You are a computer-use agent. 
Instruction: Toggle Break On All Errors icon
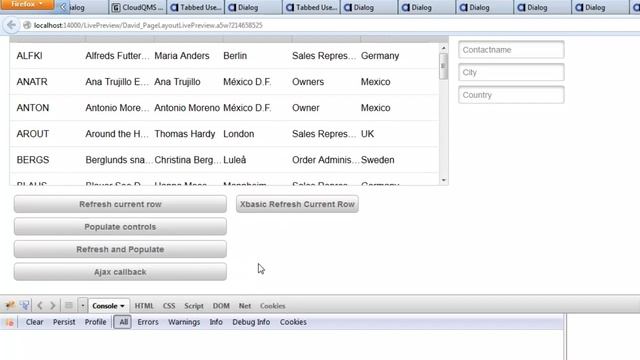click(x=10, y=322)
